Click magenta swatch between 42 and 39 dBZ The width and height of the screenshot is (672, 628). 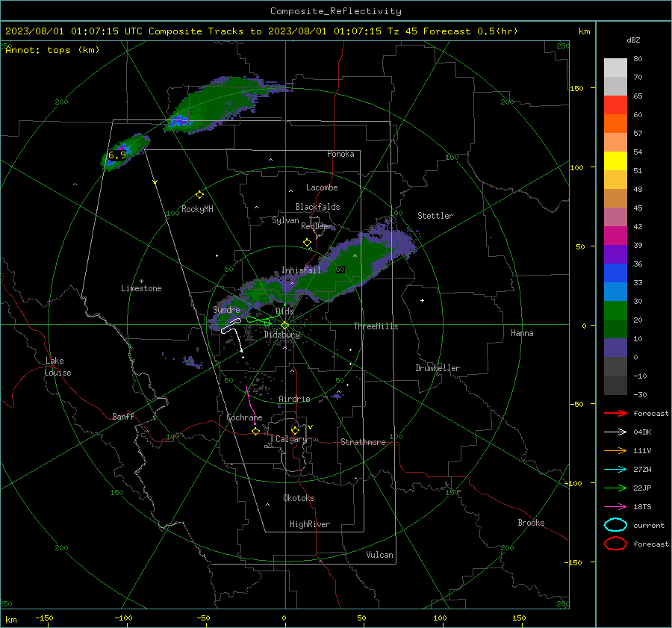pos(615,236)
